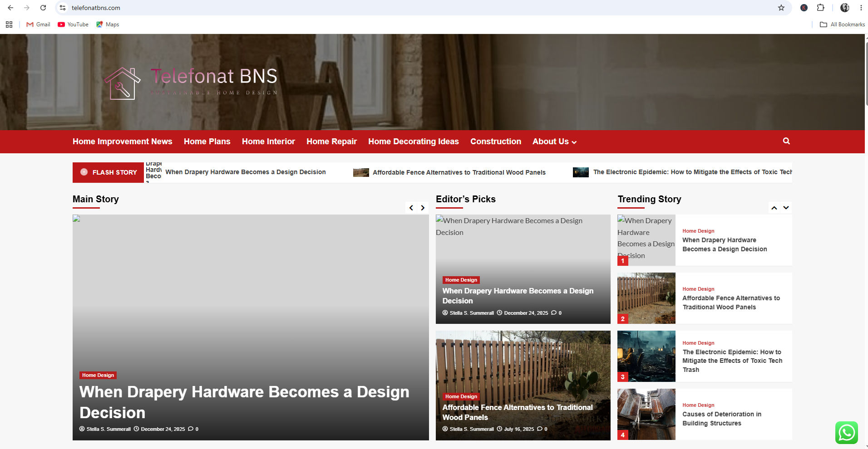868x449 pixels.
Task: Expand the About Us menu
Action: click(554, 142)
